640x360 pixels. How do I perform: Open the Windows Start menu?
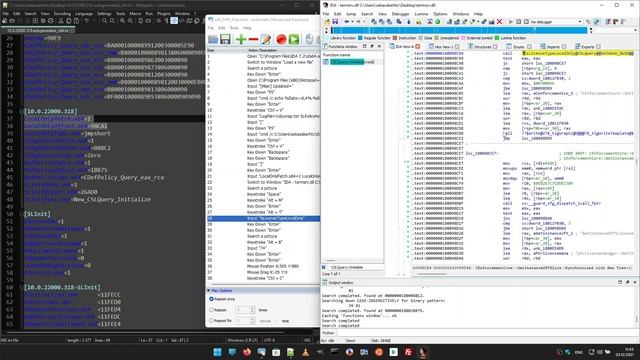218,352
